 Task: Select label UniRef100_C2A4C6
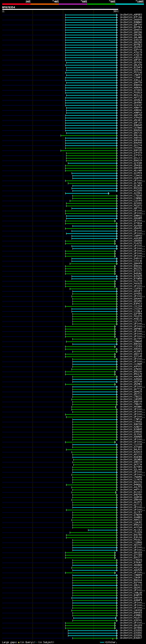(x=131, y=175)
